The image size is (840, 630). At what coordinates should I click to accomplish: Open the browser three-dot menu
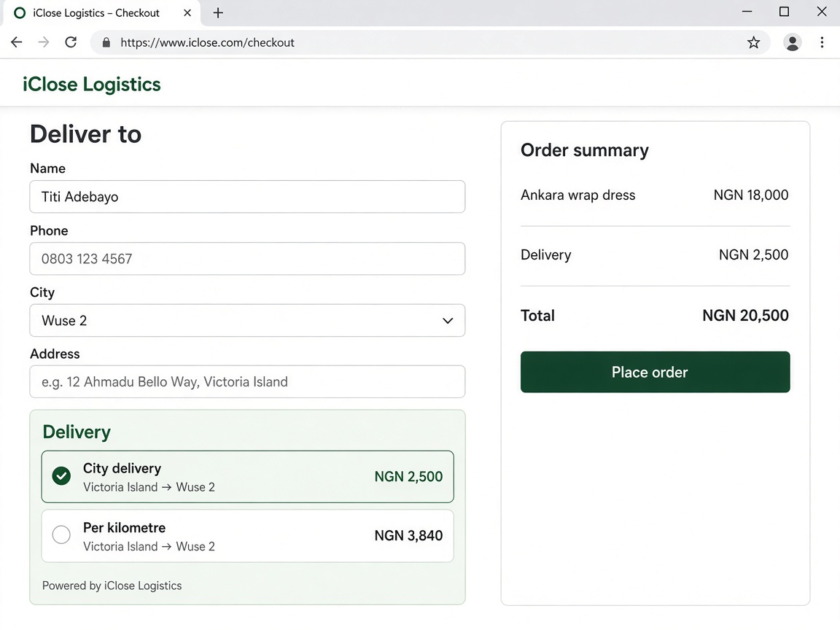point(822,42)
